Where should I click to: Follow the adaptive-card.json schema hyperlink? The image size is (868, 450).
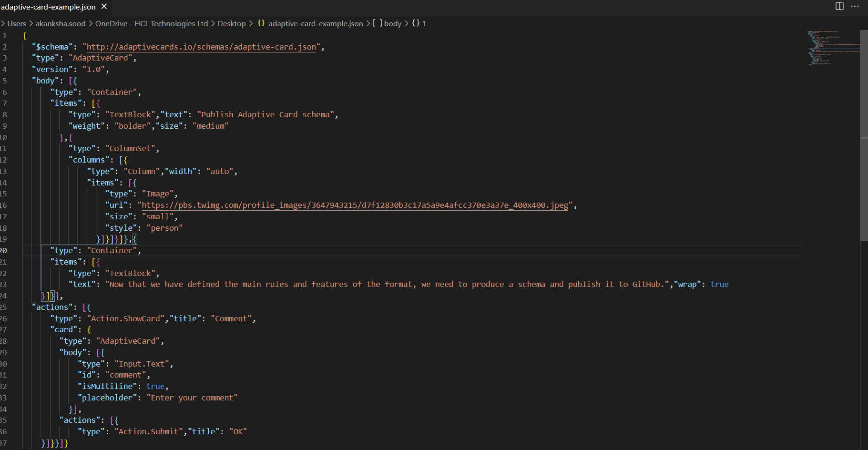coord(200,46)
